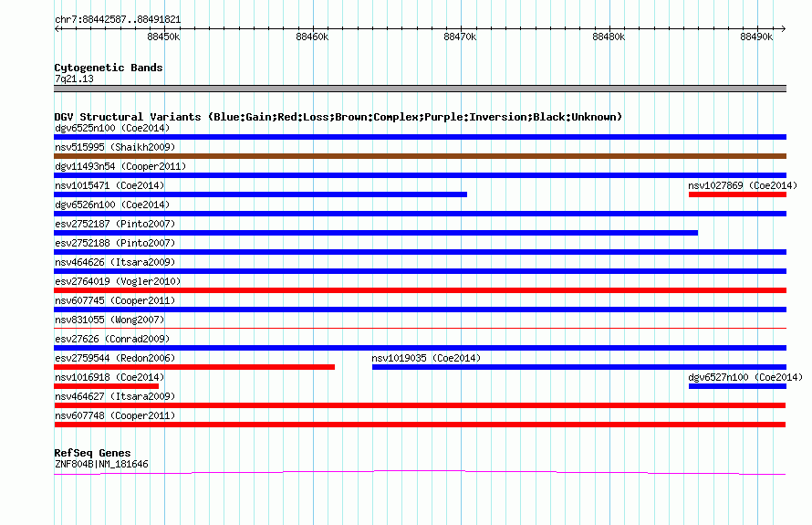Select the short red nsv1016918 loss bar
Image resolution: width=812 pixels, height=525 pixels.
click(x=106, y=386)
